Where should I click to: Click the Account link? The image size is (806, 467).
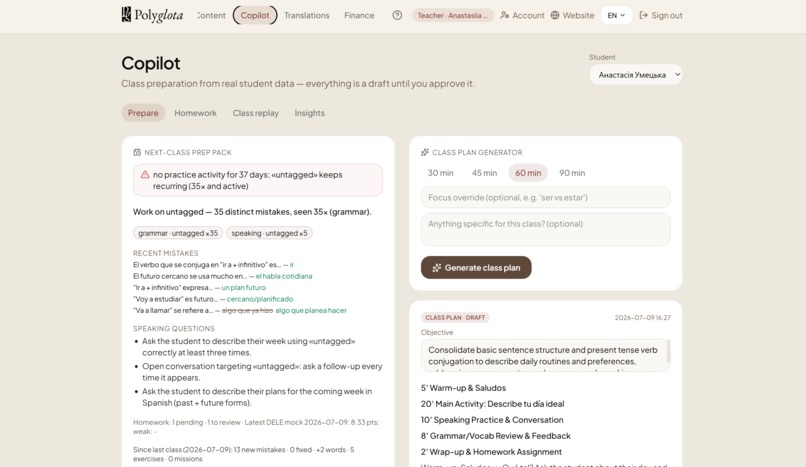pyautogui.click(x=522, y=15)
